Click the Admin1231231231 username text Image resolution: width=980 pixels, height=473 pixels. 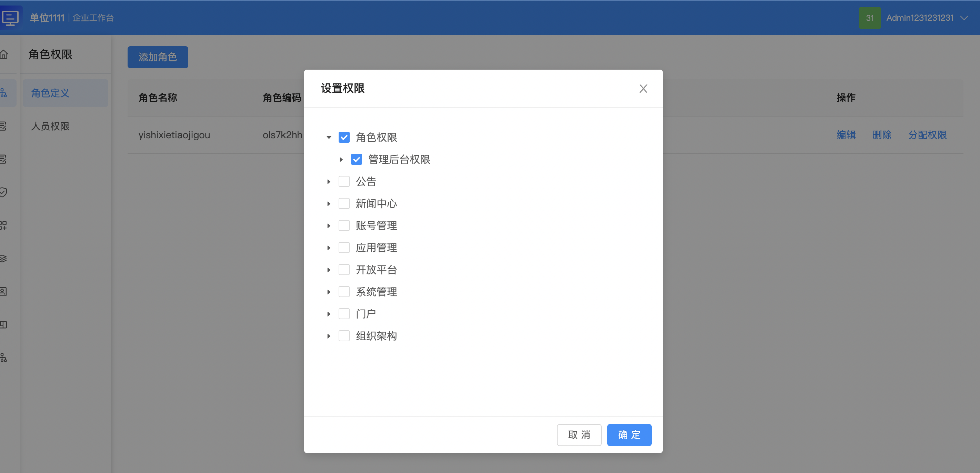pyautogui.click(x=920, y=18)
